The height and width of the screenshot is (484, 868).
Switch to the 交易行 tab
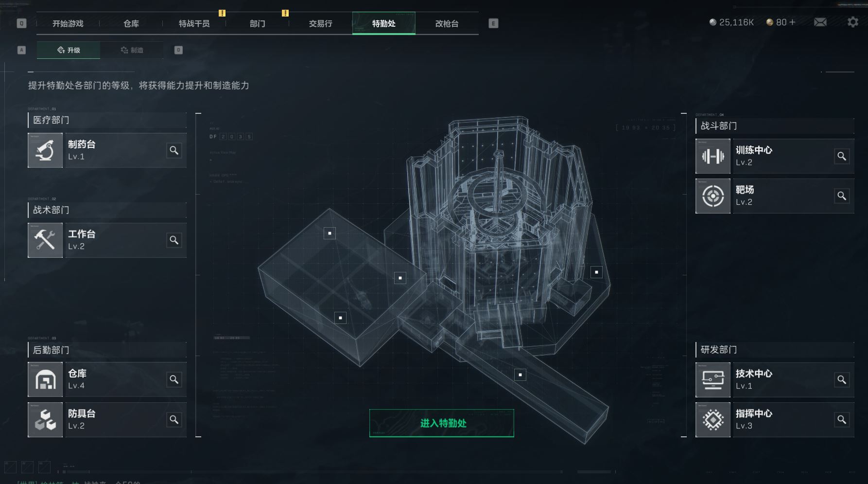coord(321,23)
